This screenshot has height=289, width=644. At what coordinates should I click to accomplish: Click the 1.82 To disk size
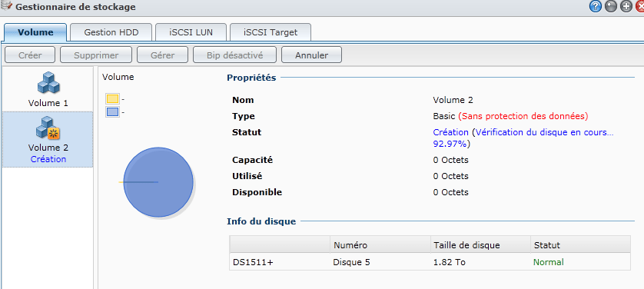[450, 262]
